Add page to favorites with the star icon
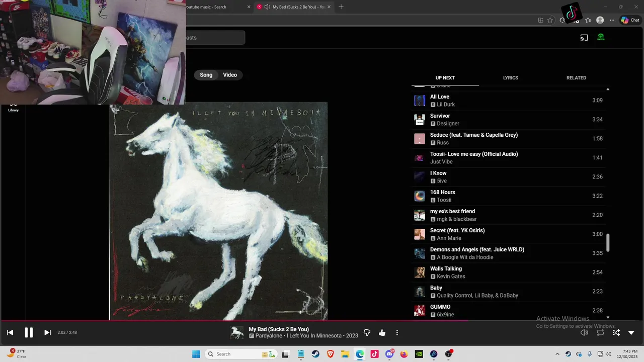This screenshot has width=644, height=362. point(550,20)
